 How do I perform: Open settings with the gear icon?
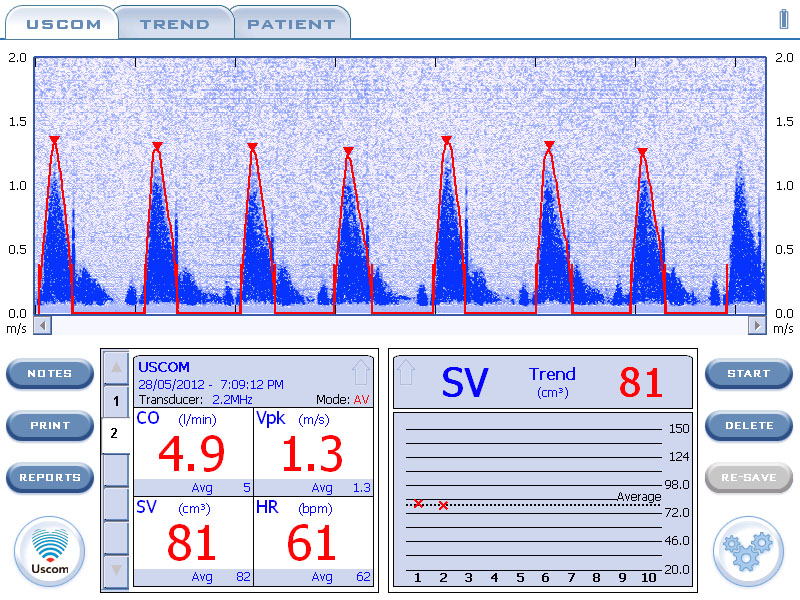tap(748, 551)
